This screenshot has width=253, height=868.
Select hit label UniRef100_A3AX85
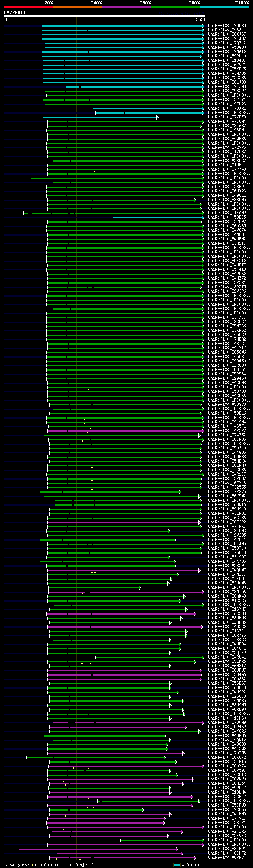[227, 73]
